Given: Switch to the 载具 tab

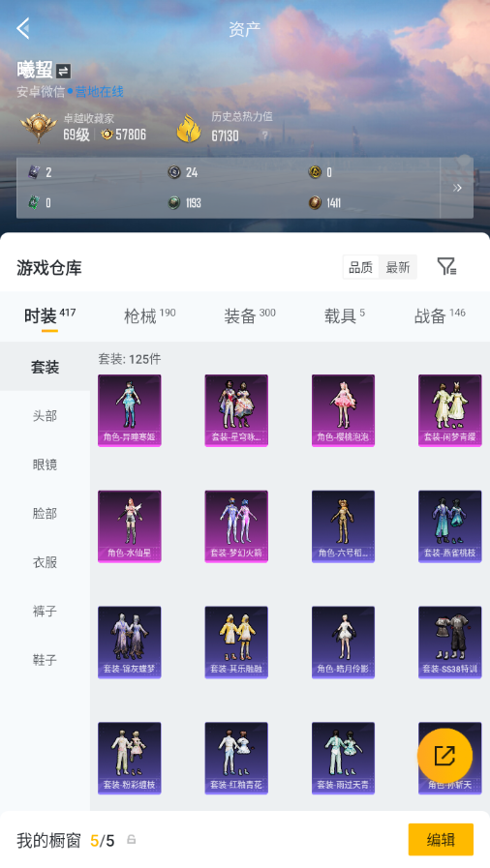Looking at the screenshot, I should (x=345, y=316).
